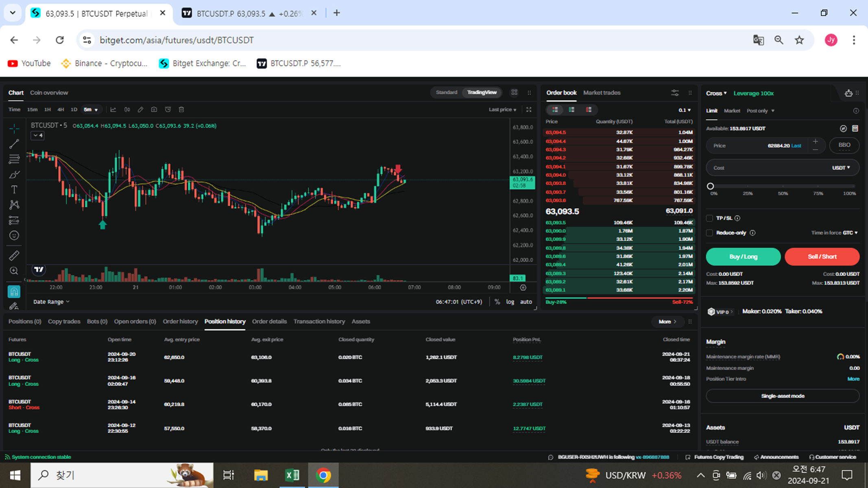Expand the chart to fullscreen
868x488 pixels.
[x=529, y=109]
